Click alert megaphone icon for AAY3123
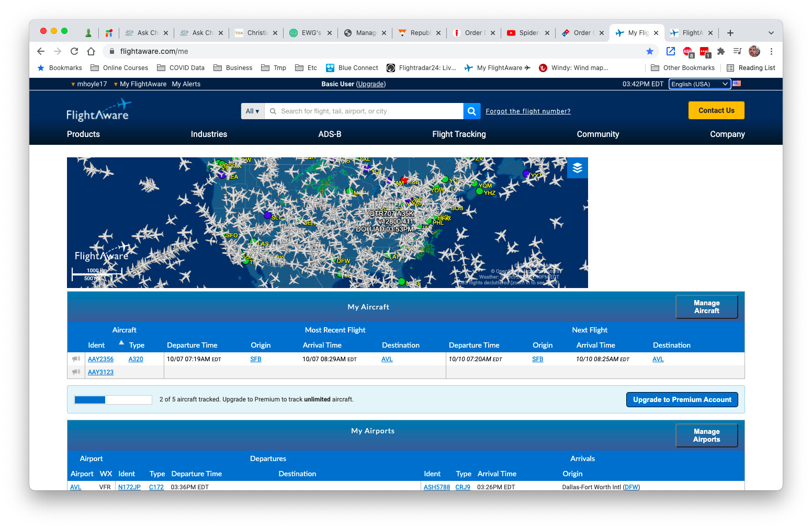Image resolution: width=812 pixels, height=529 pixels. coord(76,372)
